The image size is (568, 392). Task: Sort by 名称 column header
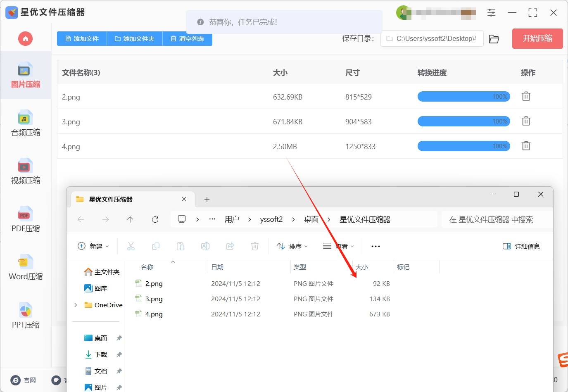[x=147, y=267]
